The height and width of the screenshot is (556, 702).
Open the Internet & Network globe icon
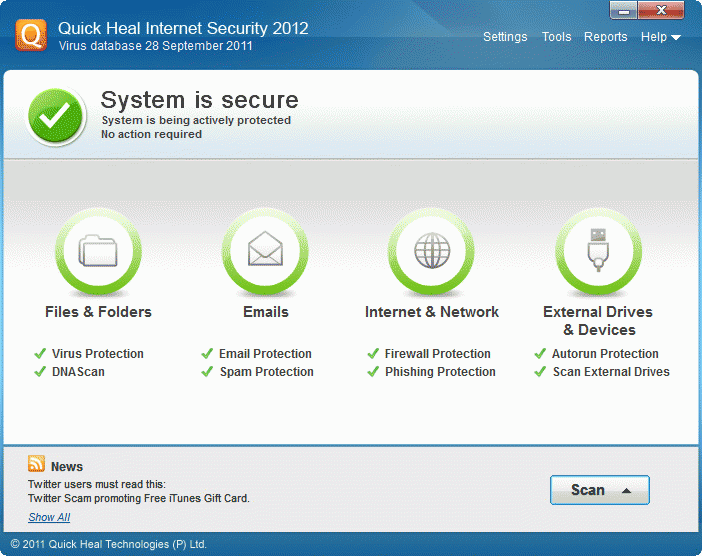coord(432,252)
